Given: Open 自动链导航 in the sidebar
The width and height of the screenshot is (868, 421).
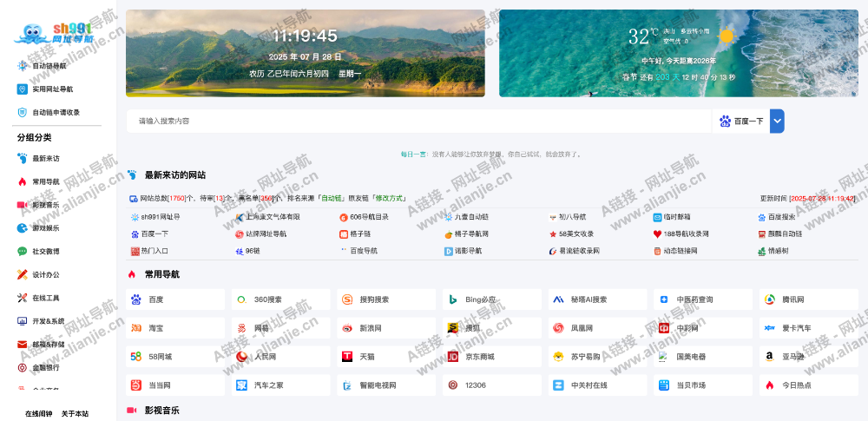Looking at the screenshot, I should tap(49, 66).
